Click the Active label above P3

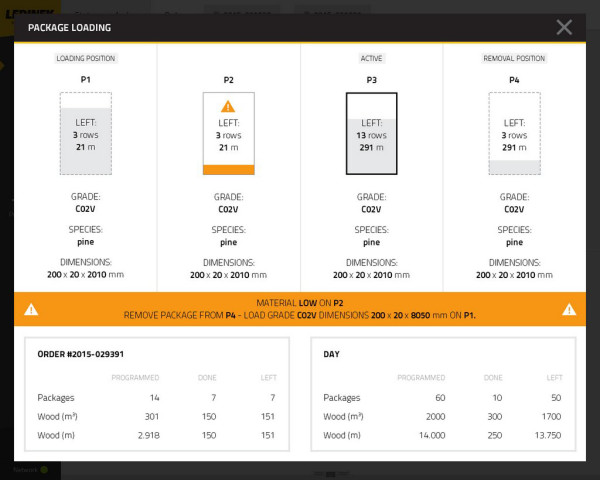pyautogui.click(x=371, y=59)
